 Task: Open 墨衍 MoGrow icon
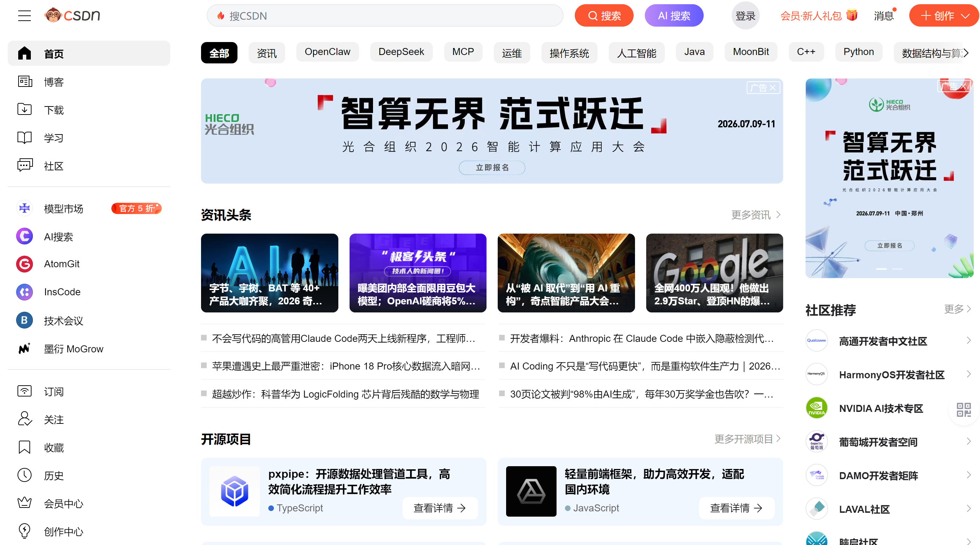pyautogui.click(x=25, y=349)
